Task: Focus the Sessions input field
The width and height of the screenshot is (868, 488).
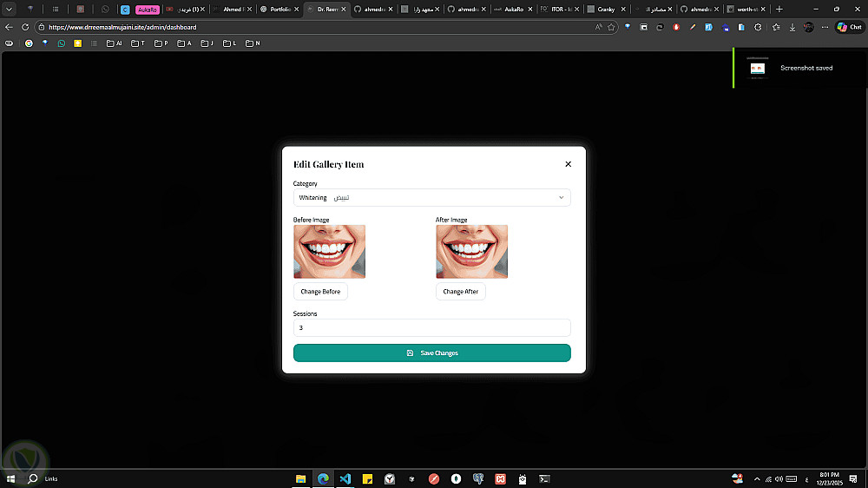Action: point(431,328)
